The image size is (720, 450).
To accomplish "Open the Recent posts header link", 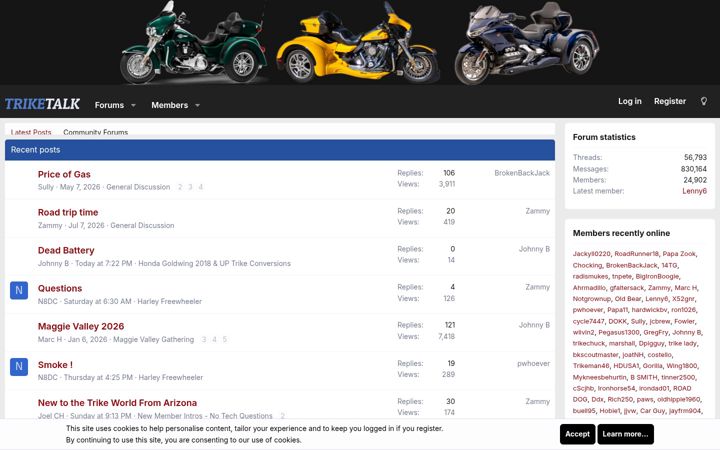I will [x=35, y=150].
